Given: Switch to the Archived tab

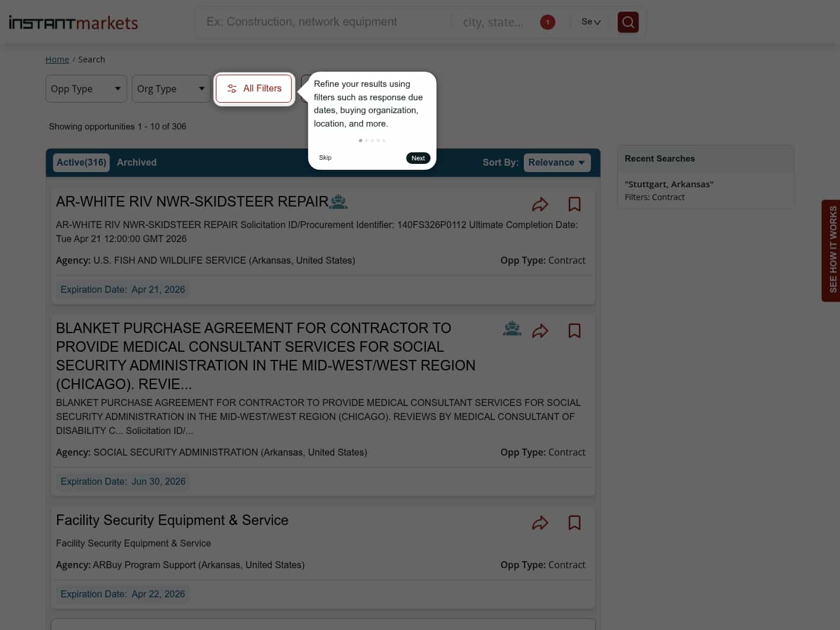Looking at the screenshot, I should coord(136,162).
